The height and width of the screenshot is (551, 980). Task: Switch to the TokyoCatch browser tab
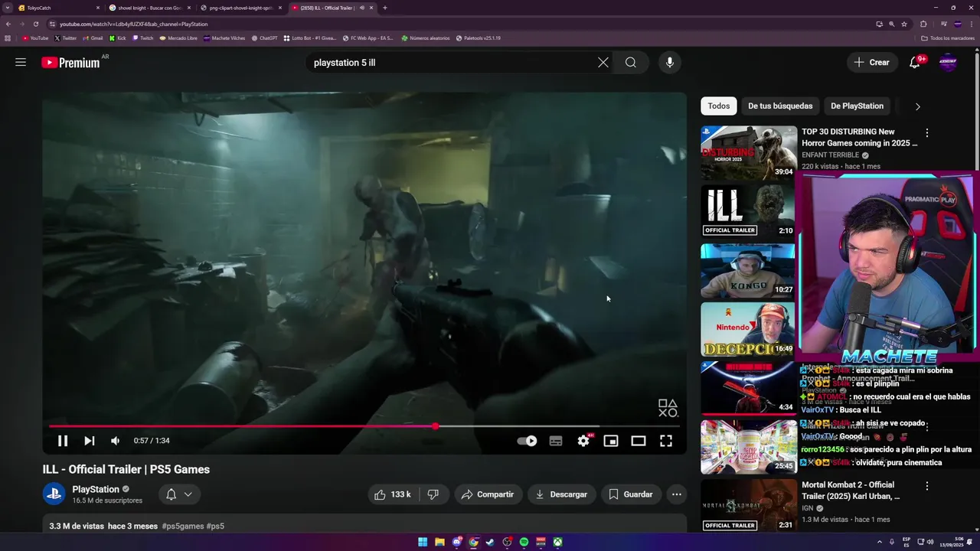pyautogui.click(x=57, y=8)
